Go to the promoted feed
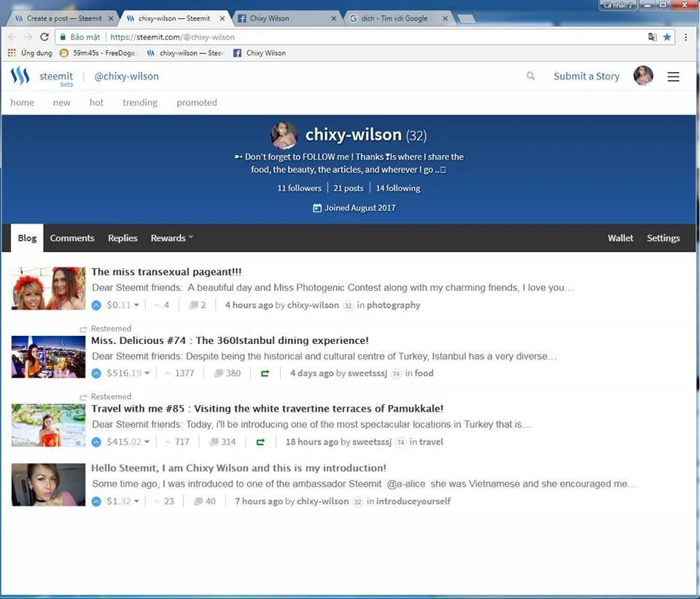Viewport: 700px width, 599px height. tap(196, 103)
